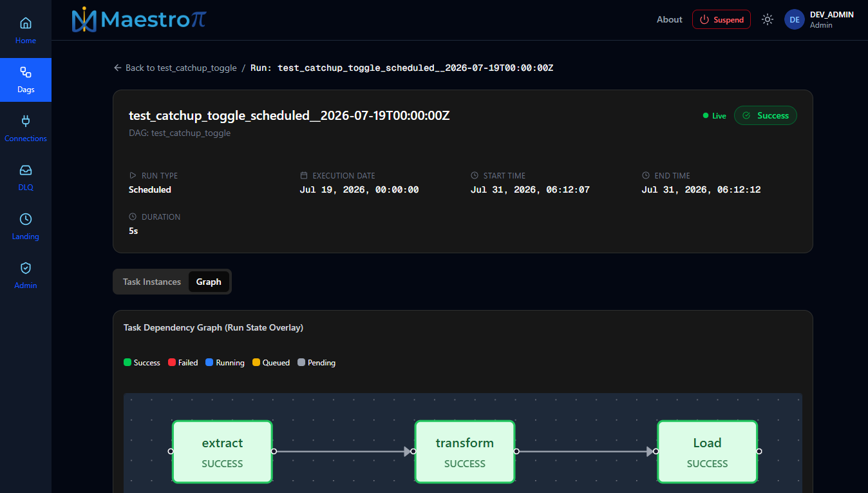The height and width of the screenshot is (493, 868).
Task: Click the End Time clock icon
Action: point(646,175)
